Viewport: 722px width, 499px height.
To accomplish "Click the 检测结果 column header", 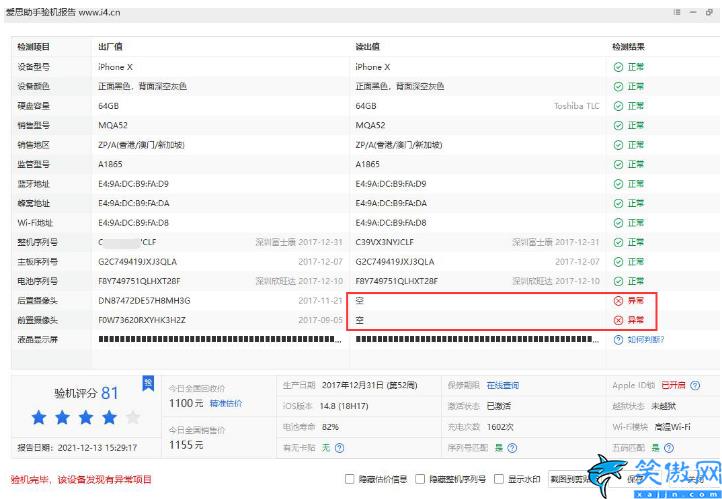I will tap(628, 47).
